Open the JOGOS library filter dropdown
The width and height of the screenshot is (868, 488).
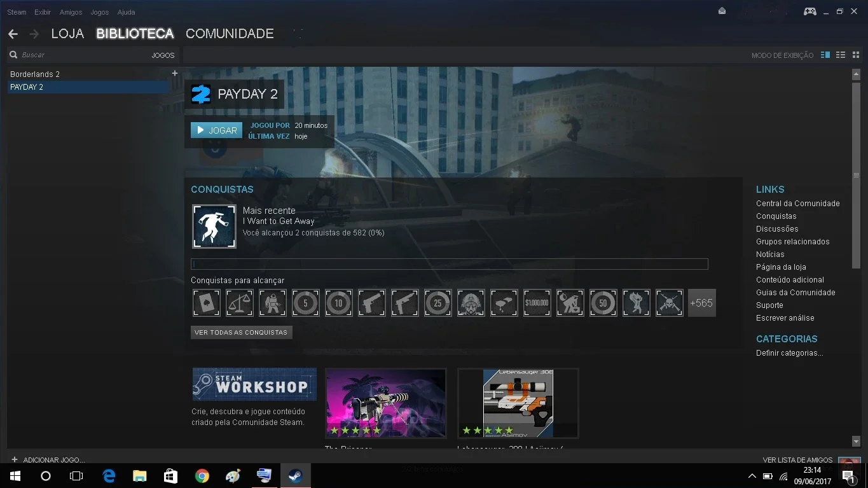tap(163, 55)
